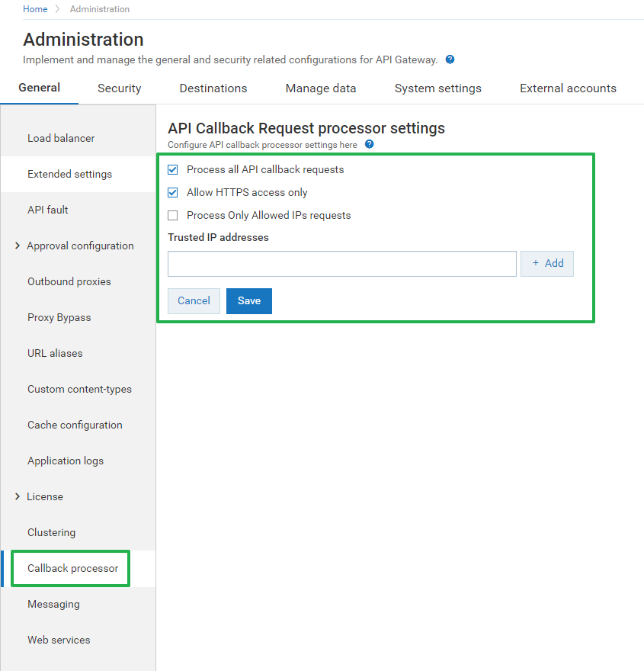Click the Cancel button
This screenshot has height=671, width=644.
[194, 301]
